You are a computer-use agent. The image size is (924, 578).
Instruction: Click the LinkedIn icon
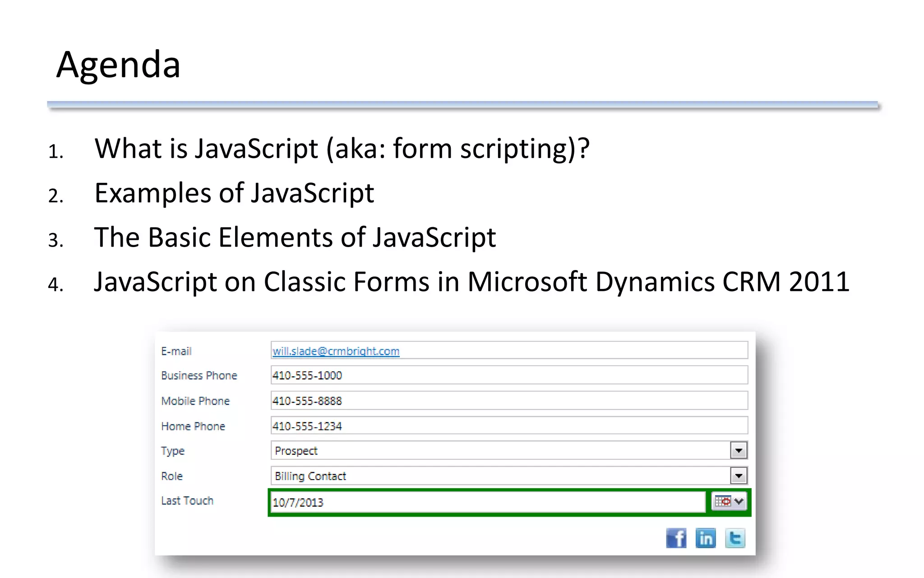[x=706, y=538]
